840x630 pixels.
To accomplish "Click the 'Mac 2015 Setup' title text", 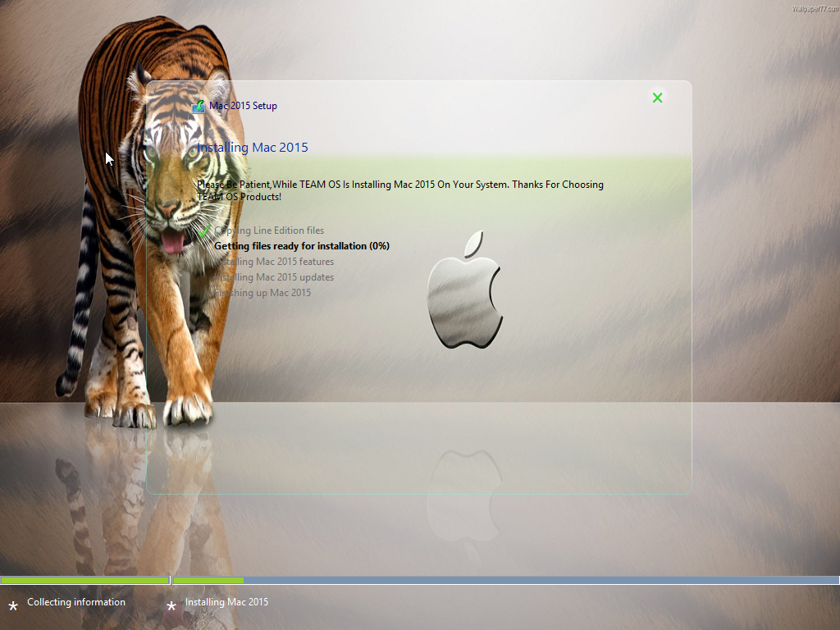I will pyautogui.click(x=243, y=106).
